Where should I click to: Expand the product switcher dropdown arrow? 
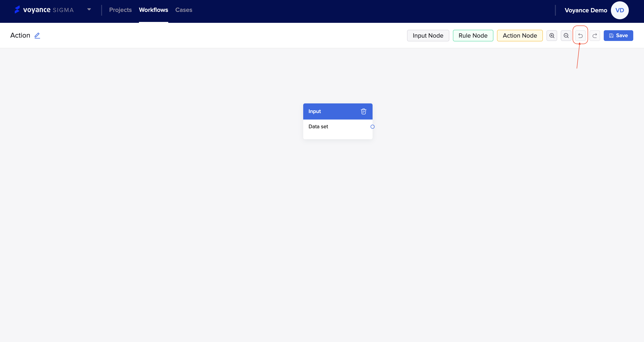coord(89,9)
